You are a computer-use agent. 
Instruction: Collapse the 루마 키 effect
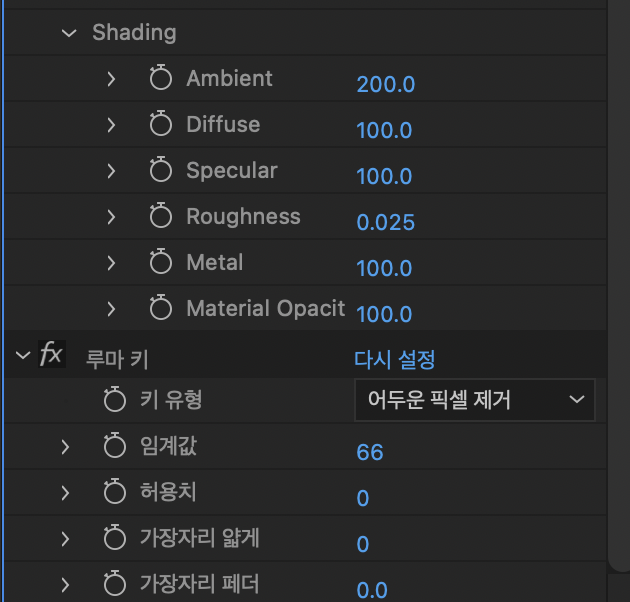pyautogui.click(x=23, y=355)
